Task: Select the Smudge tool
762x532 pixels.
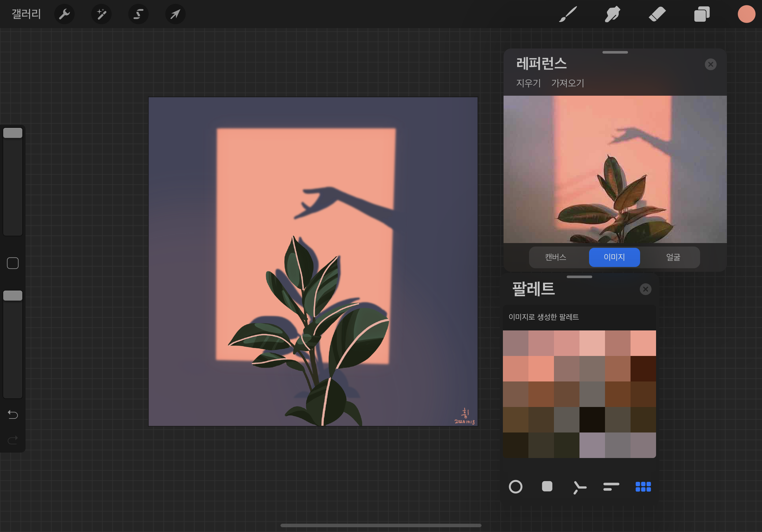Action: 612,14
